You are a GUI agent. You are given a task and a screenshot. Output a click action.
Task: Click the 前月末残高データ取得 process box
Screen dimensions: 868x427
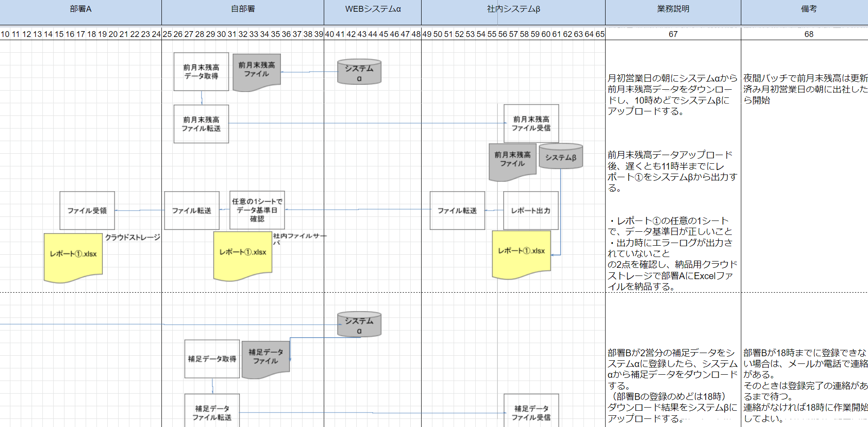tap(201, 72)
